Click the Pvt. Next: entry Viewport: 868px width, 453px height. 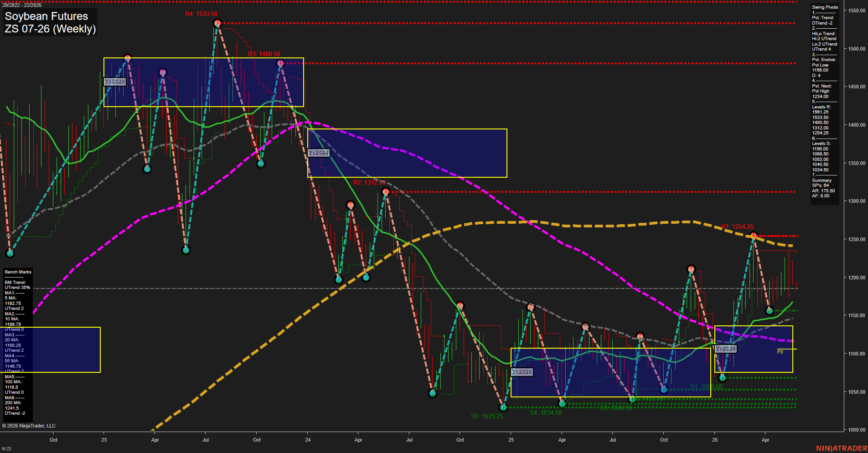coord(821,86)
